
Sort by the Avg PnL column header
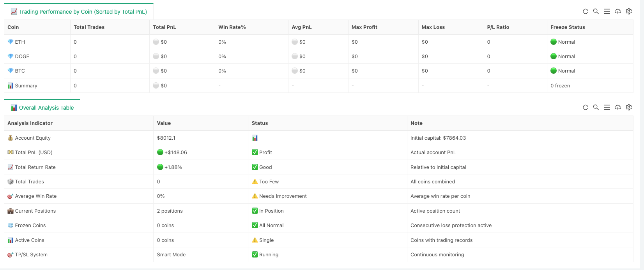click(x=302, y=27)
